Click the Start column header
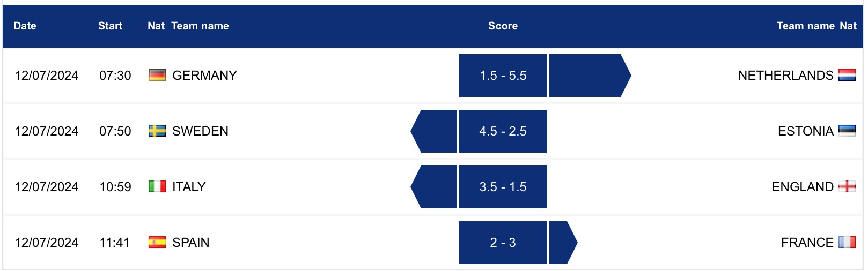This screenshot has height=271, width=868. pos(110,26)
